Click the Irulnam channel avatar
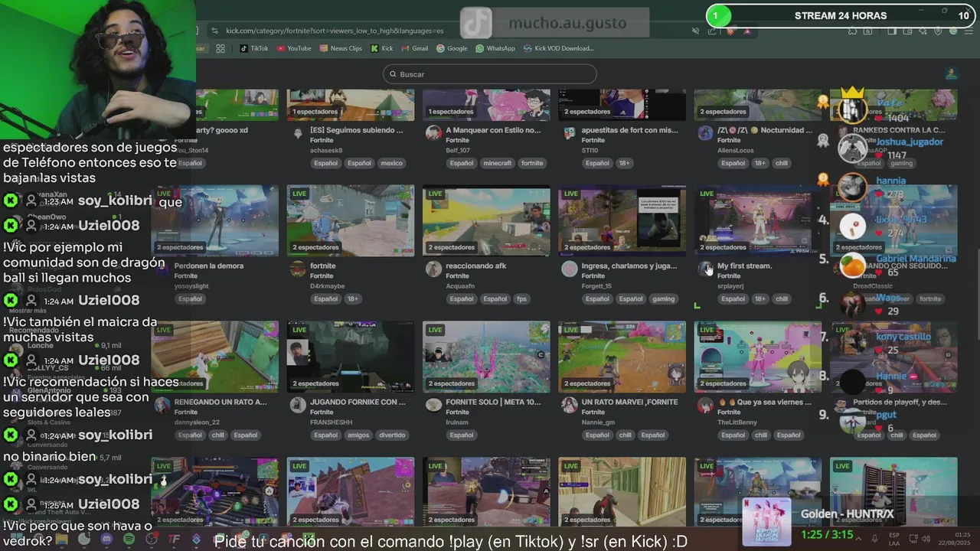The height and width of the screenshot is (551, 980). click(433, 405)
